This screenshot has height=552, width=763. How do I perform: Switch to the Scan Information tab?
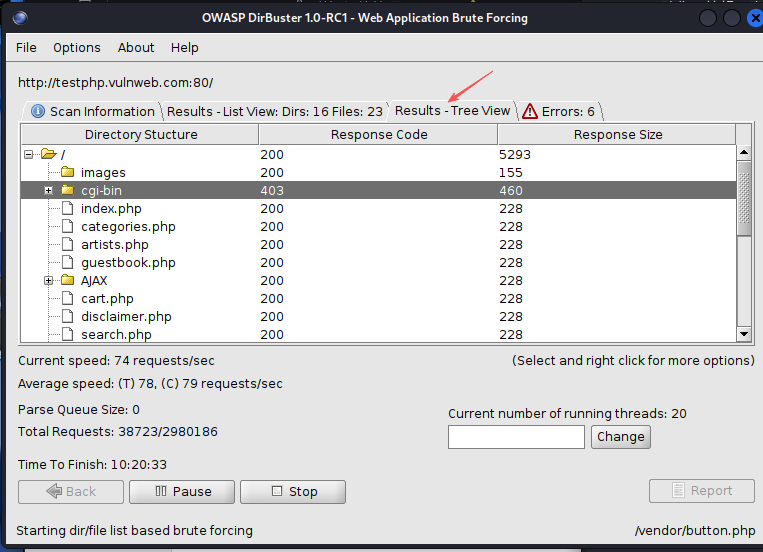pyautogui.click(x=92, y=111)
